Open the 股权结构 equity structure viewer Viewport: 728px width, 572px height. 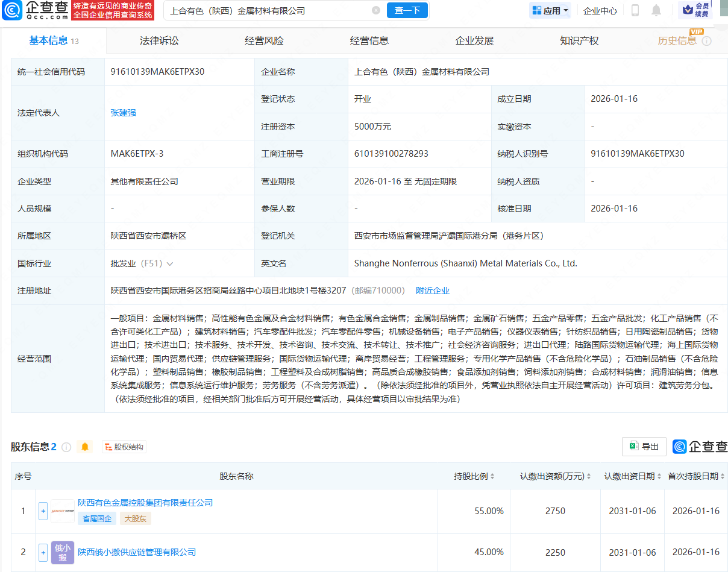[124, 446]
